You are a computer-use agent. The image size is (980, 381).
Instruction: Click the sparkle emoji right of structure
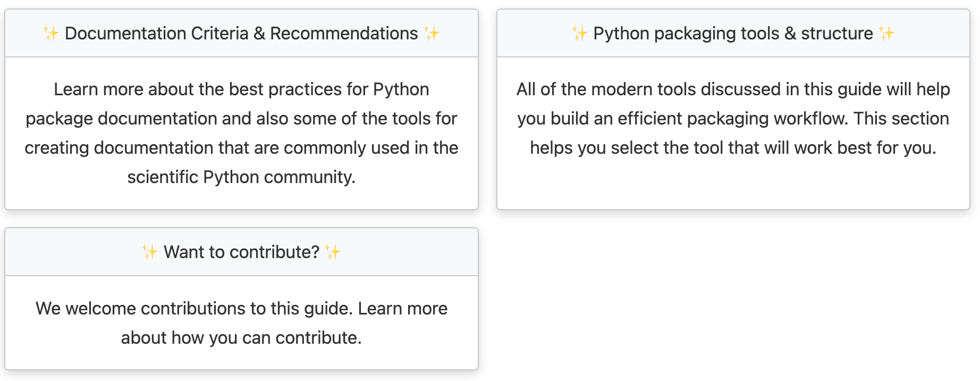[x=886, y=34]
